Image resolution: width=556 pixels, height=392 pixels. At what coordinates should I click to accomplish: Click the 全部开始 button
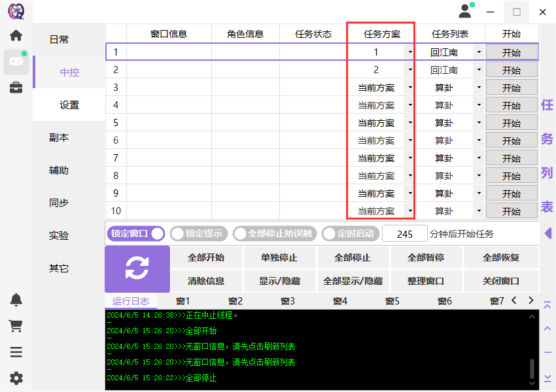[206, 257]
